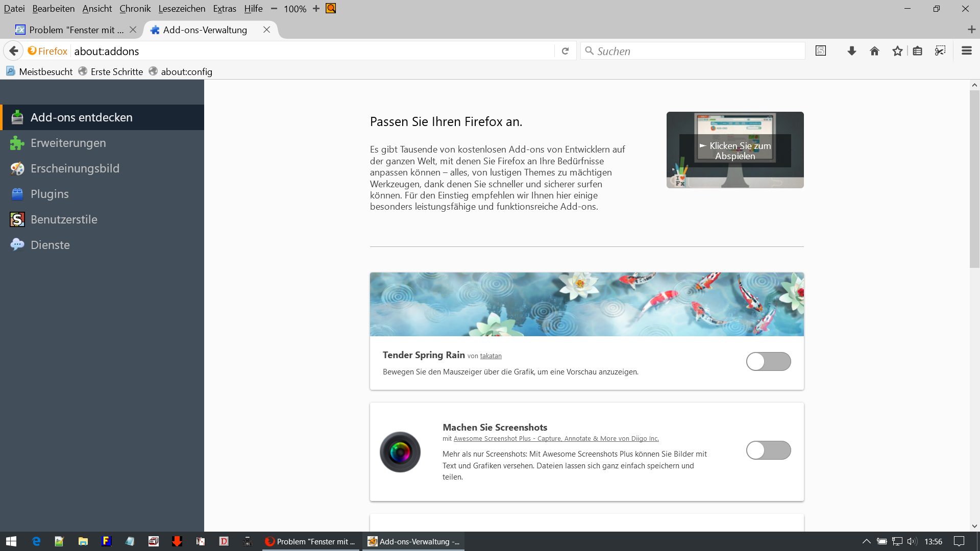Toggle Awesome Screenshot Plus add-on on

coord(768,450)
